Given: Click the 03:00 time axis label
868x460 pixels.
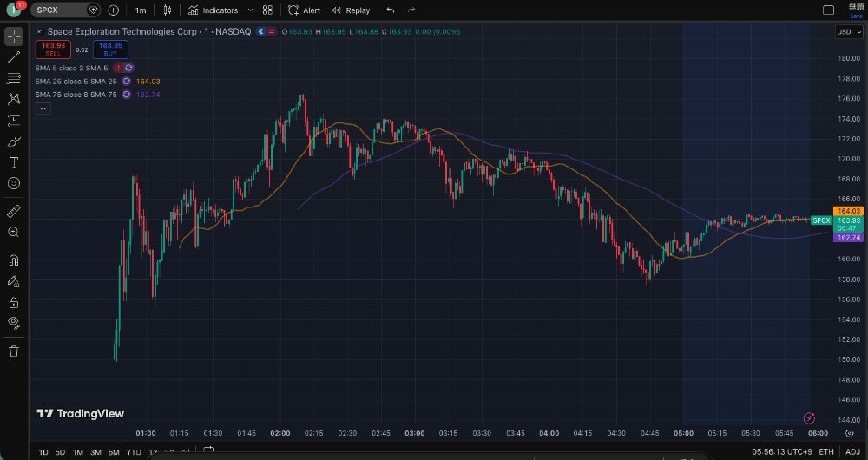Looking at the screenshot, I should click(415, 433).
